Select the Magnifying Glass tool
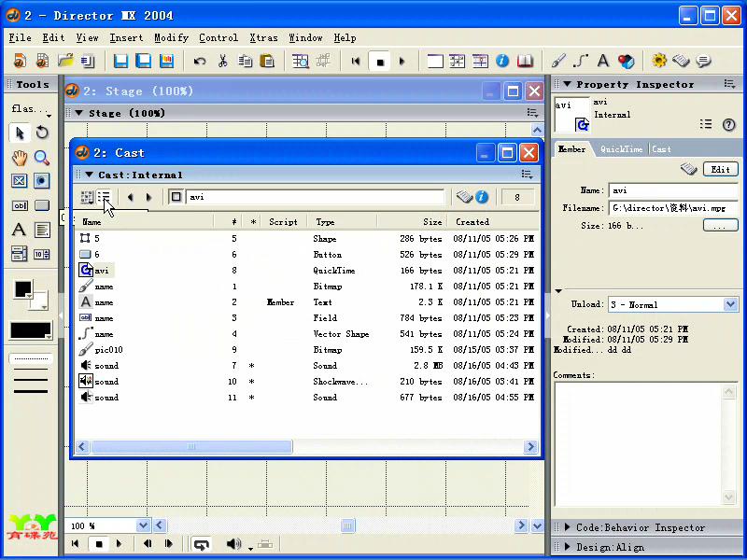Screen dimensions: 747x560 (x=42, y=158)
